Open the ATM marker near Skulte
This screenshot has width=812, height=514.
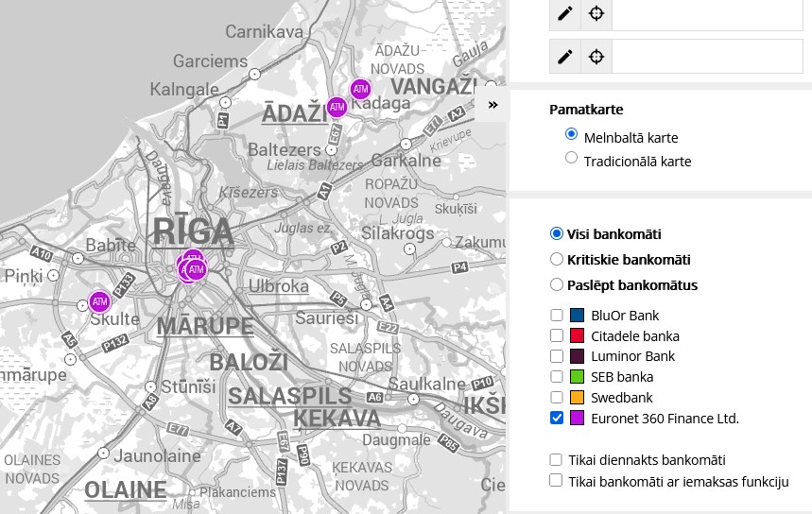(x=99, y=302)
